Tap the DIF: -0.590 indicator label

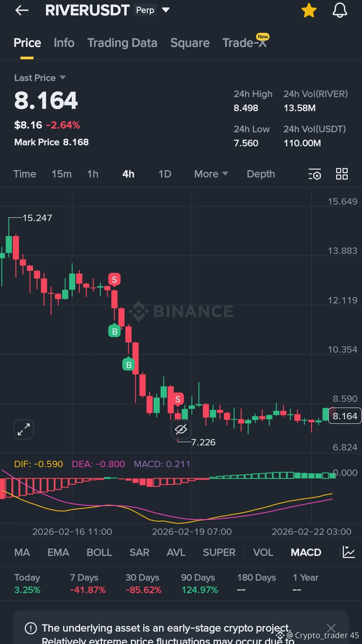pos(39,464)
